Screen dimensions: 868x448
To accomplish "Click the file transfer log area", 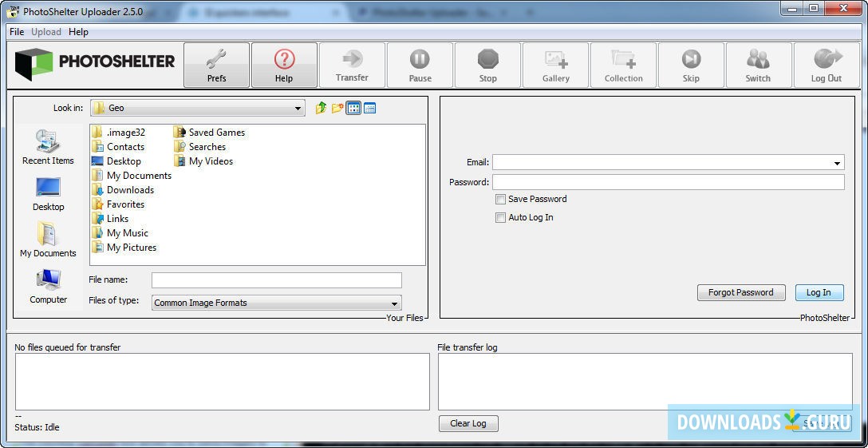I will click(645, 382).
